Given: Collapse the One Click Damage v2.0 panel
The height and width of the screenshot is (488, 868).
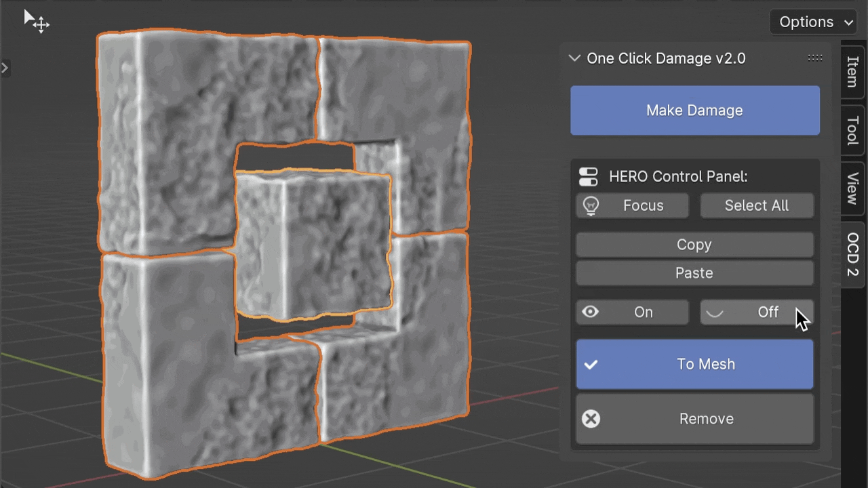Looking at the screenshot, I should click(x=574, y=58).
